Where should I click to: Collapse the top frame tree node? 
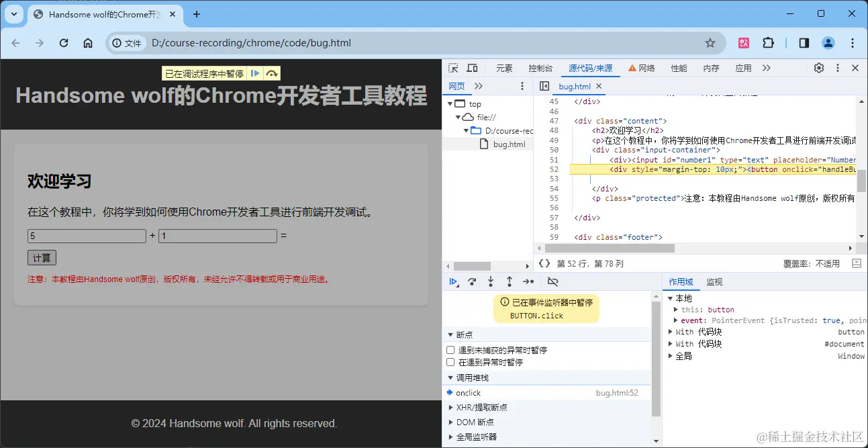click(450, 104)
